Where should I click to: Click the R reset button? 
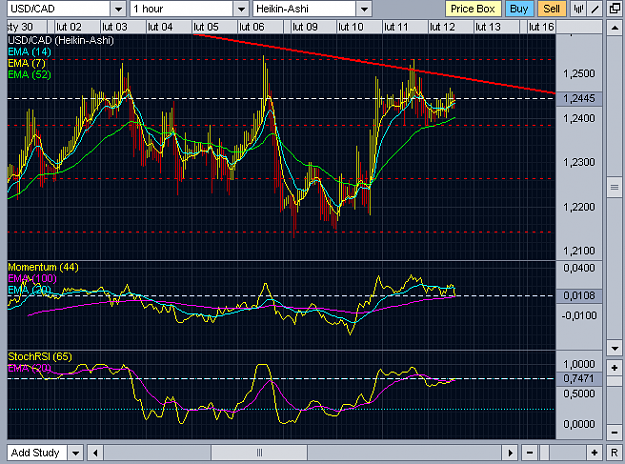coord(614,453)
